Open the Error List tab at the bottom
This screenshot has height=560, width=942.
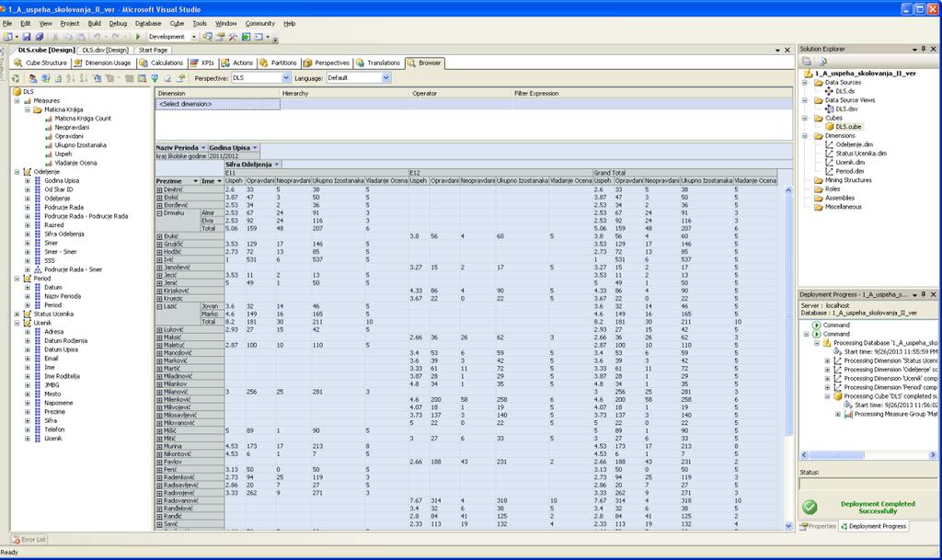[29, 540]
